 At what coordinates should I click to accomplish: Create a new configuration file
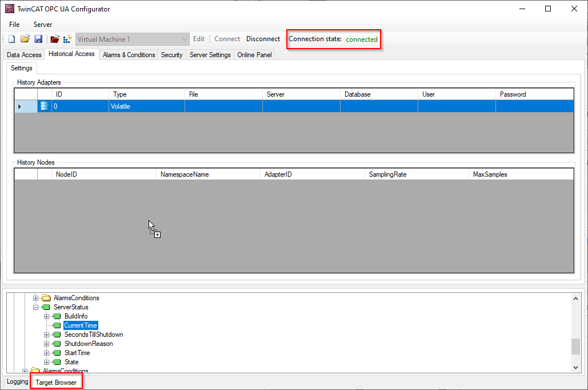click(x=12, y=39)
